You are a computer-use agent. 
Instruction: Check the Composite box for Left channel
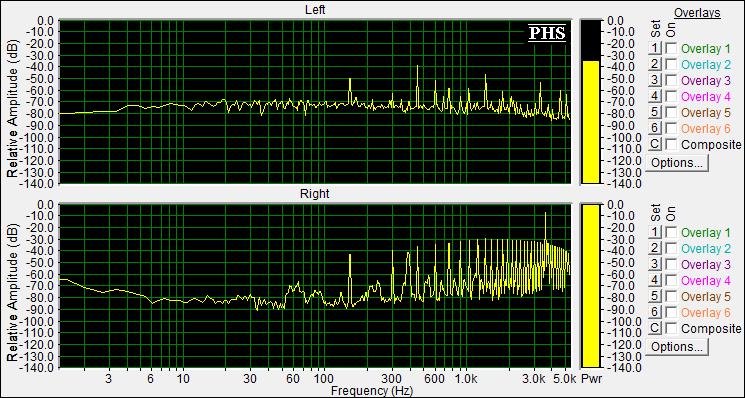click(x=671, y=144)
